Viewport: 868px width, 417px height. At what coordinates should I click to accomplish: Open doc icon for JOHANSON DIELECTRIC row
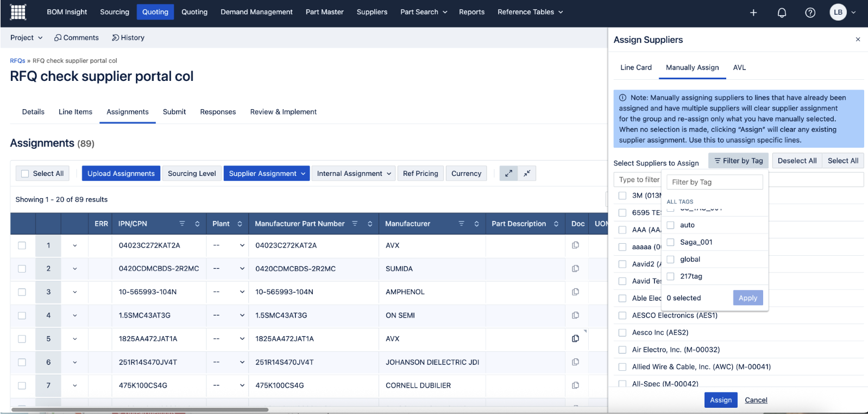(575, 362)
